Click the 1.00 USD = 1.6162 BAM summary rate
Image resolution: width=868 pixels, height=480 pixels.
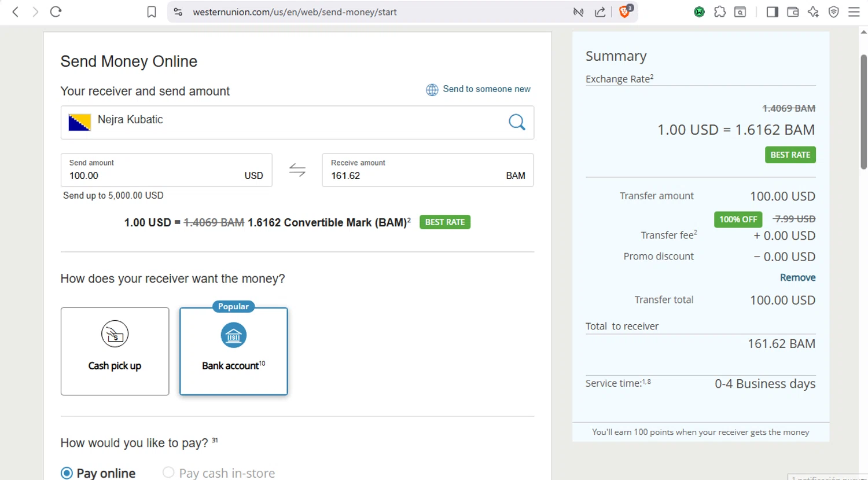(736, 130)
